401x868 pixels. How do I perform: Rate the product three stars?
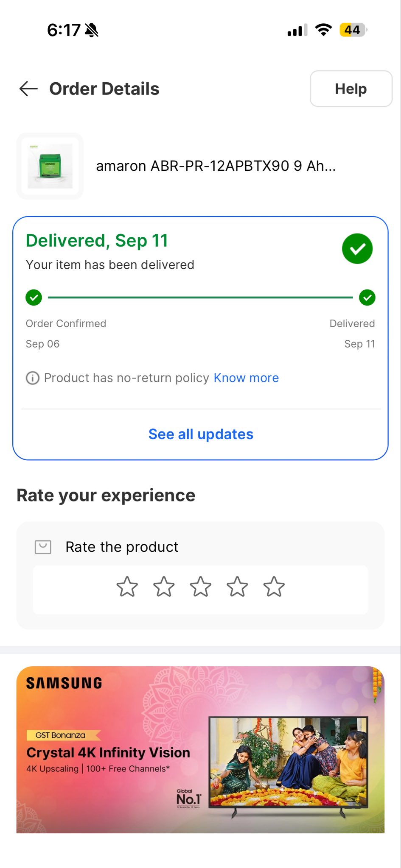201,587
